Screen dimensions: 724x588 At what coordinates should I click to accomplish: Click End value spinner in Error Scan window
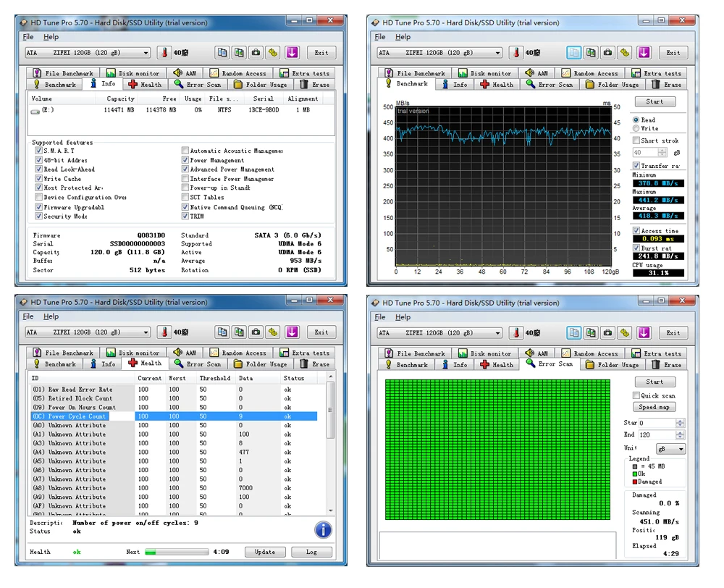click(680, 434)
